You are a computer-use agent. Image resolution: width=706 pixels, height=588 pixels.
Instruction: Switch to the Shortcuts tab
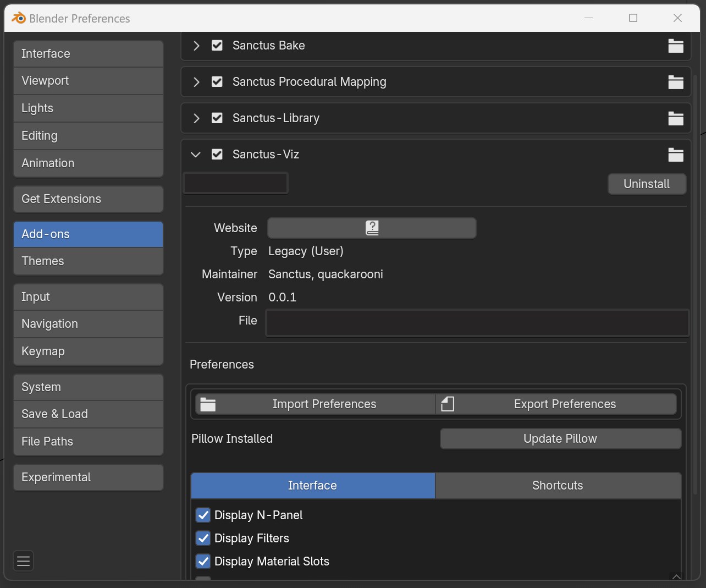click(x=558, y=485)
